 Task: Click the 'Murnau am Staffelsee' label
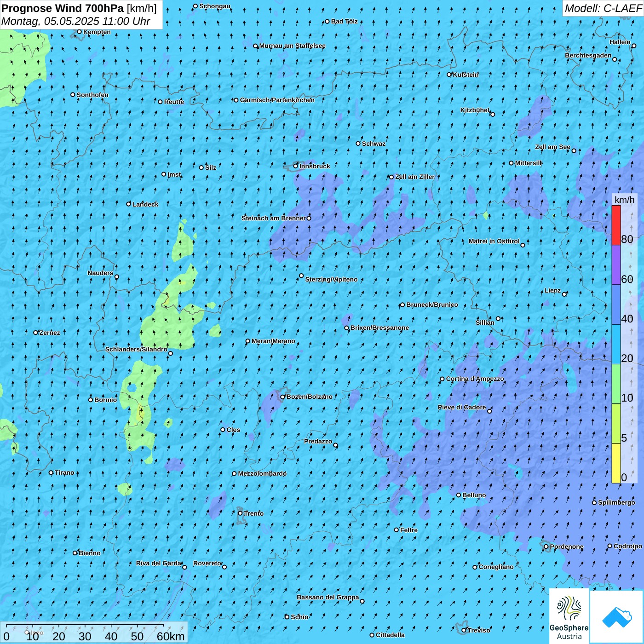[x=292, y=46]
